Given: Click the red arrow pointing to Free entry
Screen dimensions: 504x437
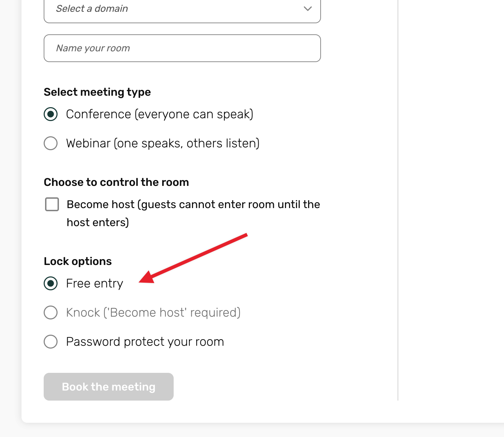Looking at the screenshot, I should [x=193, y=258].
